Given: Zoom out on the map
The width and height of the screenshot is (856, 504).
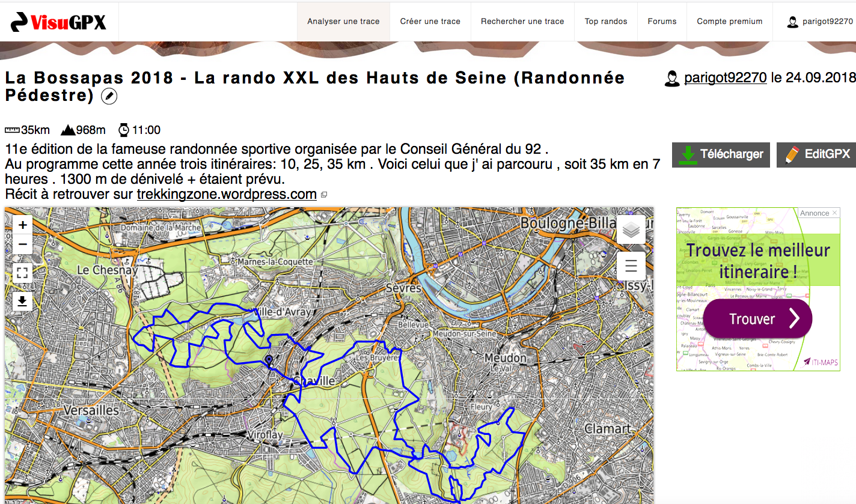Looking at the screenshot, I should [23, 244].
